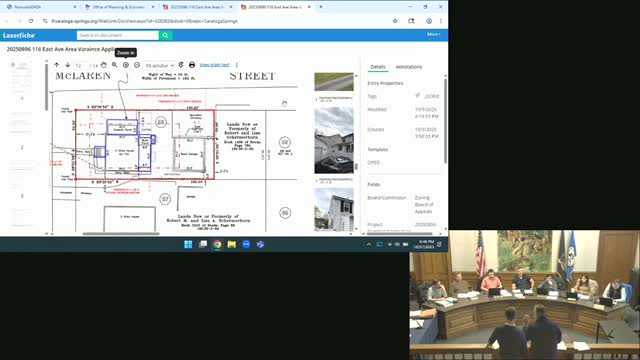640x360 pixels.
Task: Open the More dropdown in Laserfiche header
Action: tap(433, 34)
